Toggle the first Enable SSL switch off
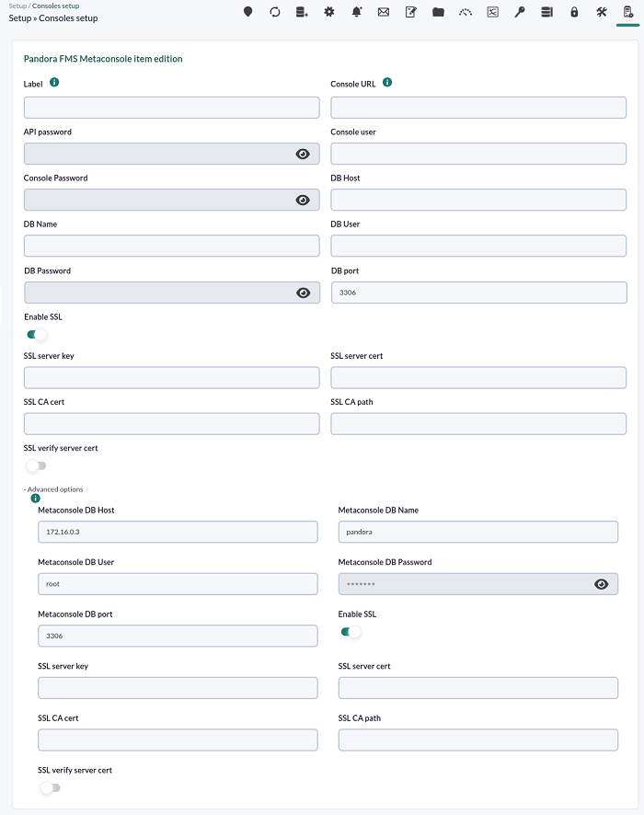 tap(37, 334)
